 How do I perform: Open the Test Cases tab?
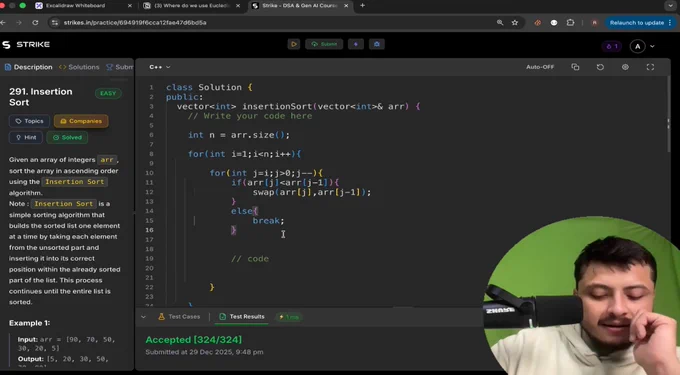(x=179, y=317)
